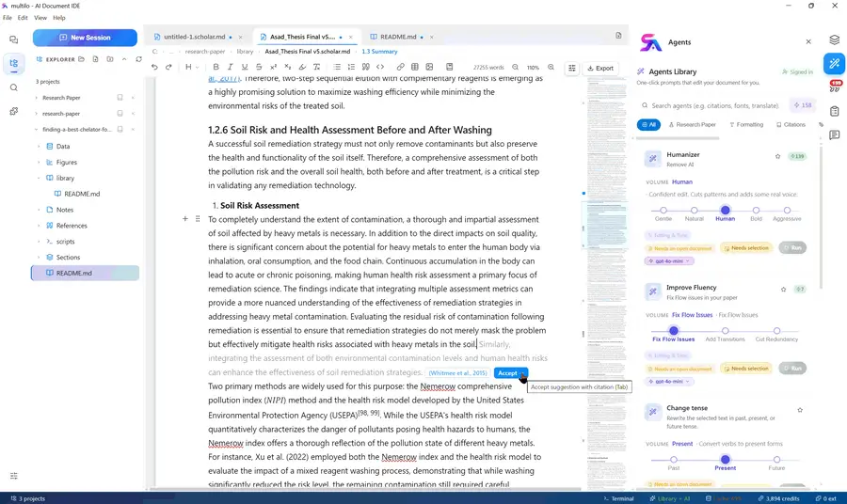847x504 pixels.
Task: Expand the Figures folder
Action: pos(39,163)
